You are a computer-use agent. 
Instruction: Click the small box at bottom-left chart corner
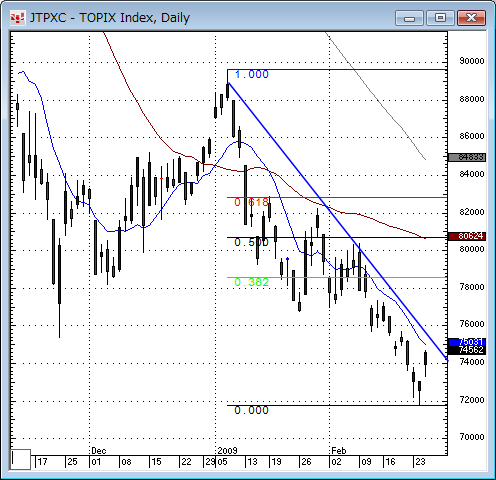21,459
